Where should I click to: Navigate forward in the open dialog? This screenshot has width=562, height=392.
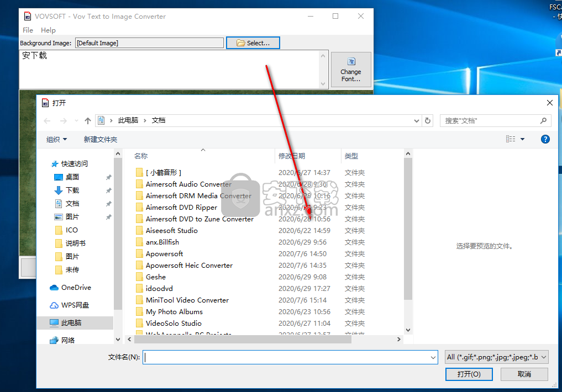point(63,121)
